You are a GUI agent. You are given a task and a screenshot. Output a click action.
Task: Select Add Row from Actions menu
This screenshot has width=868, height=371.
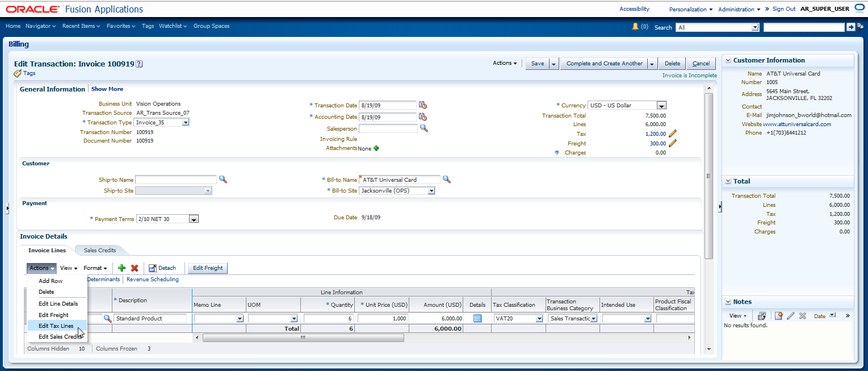click(x=51, y=281)
